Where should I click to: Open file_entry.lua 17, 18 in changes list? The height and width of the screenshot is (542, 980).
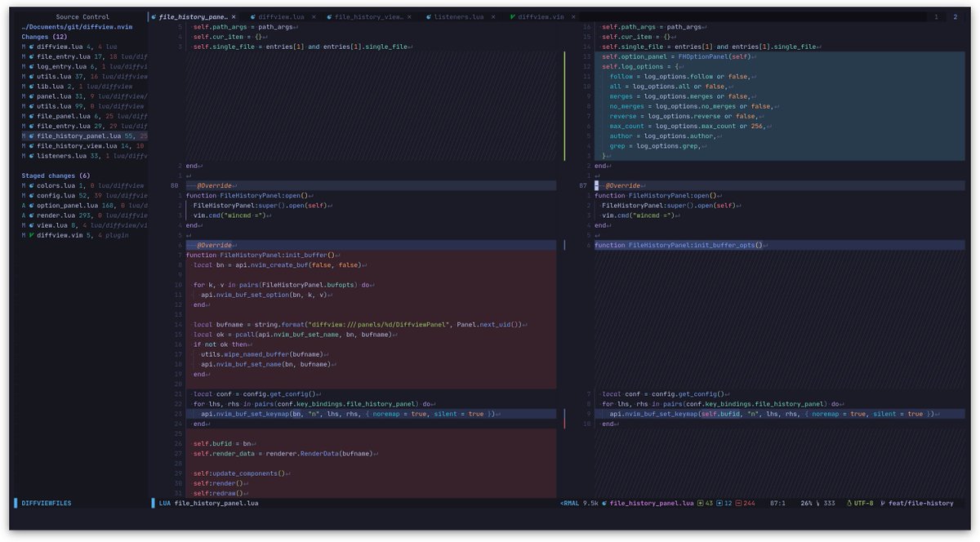click(84, 56)
